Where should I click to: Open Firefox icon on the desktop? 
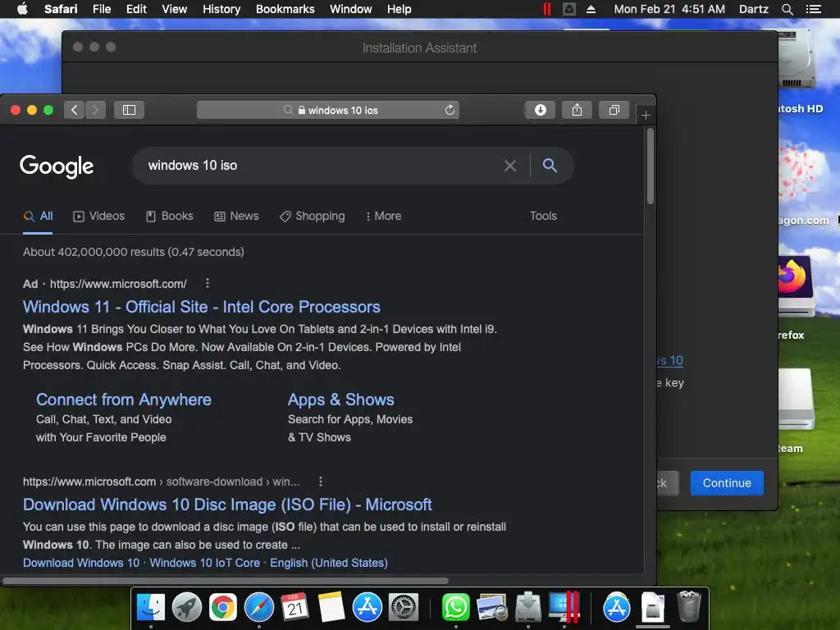795,286
